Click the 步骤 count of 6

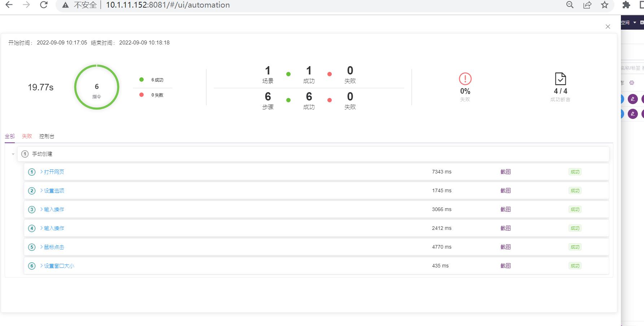tap(267, 96)
